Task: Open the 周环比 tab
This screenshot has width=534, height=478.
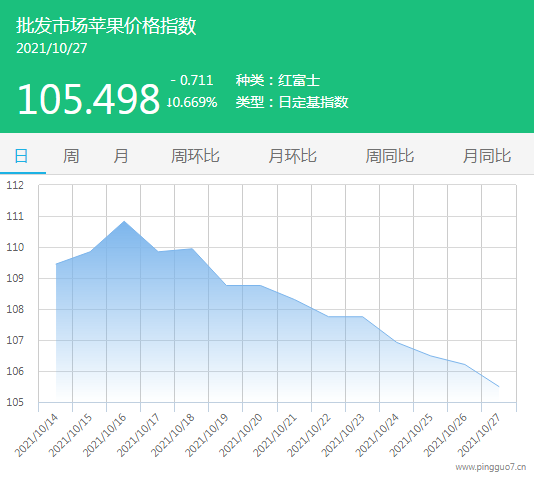Action: [195, 156]
